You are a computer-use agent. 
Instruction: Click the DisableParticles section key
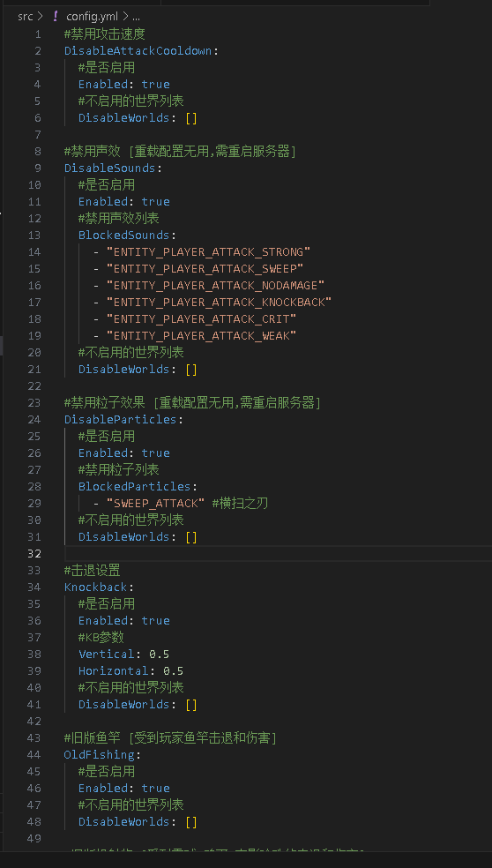point(120,420)
